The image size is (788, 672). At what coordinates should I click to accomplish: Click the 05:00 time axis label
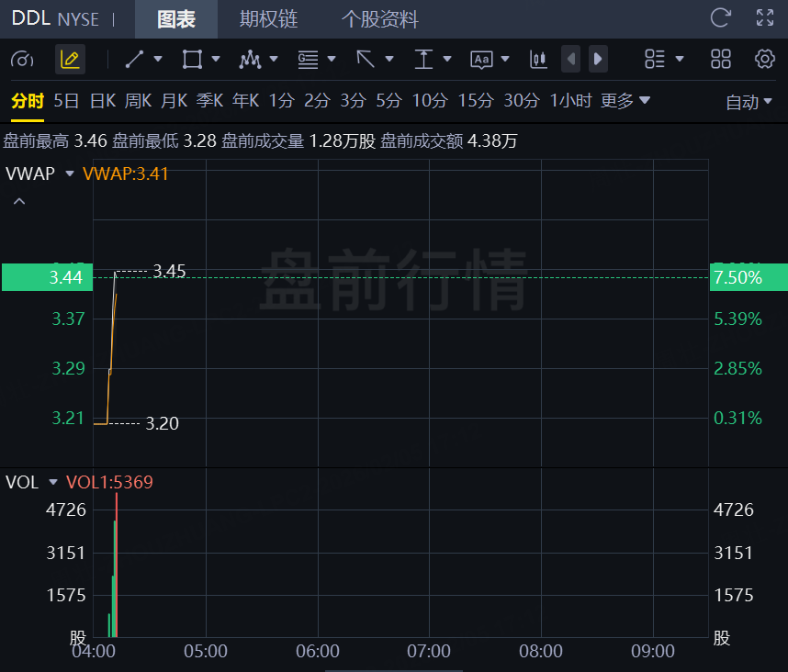click(206, 652)
